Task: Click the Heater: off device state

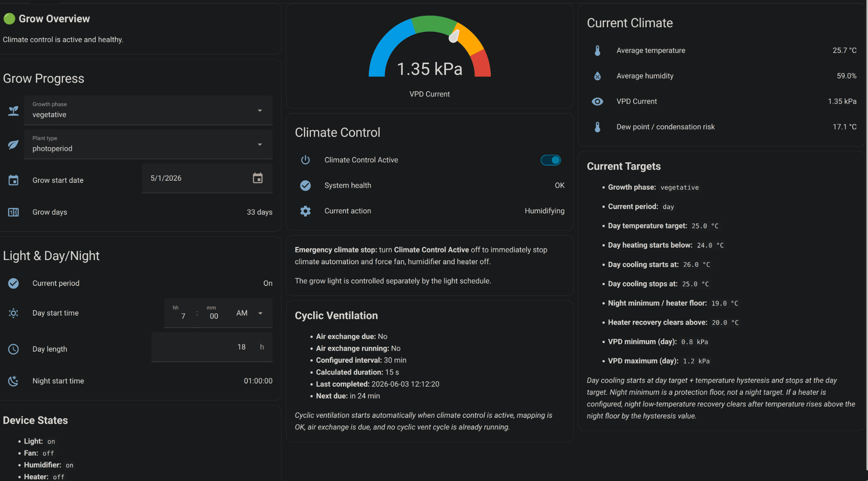Action: [45, 477]
